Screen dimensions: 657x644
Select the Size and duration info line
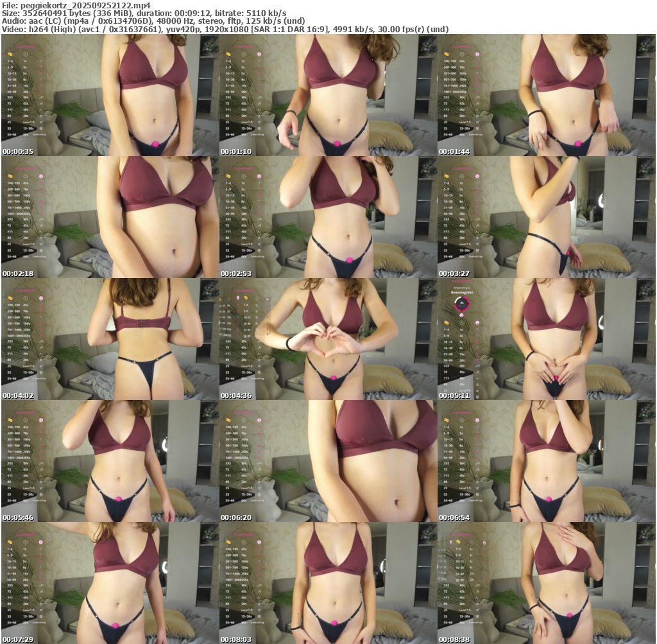pyautogui.click(x=144, y=13)
